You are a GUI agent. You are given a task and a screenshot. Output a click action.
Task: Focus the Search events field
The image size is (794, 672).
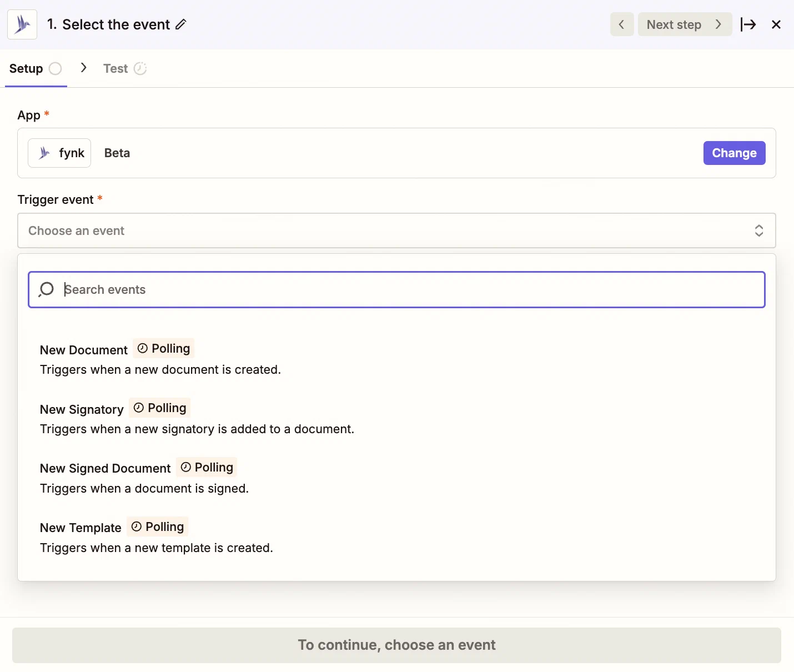point(396,289)
